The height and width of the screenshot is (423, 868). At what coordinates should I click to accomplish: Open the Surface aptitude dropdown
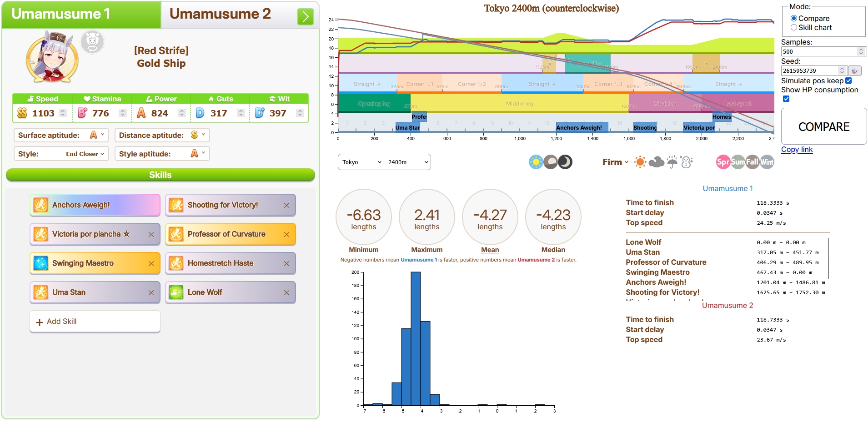point(61,135)
